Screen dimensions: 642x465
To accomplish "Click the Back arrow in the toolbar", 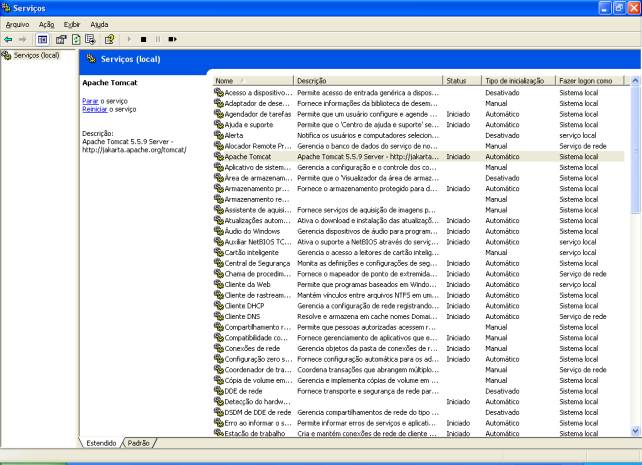I will [9, 38].
